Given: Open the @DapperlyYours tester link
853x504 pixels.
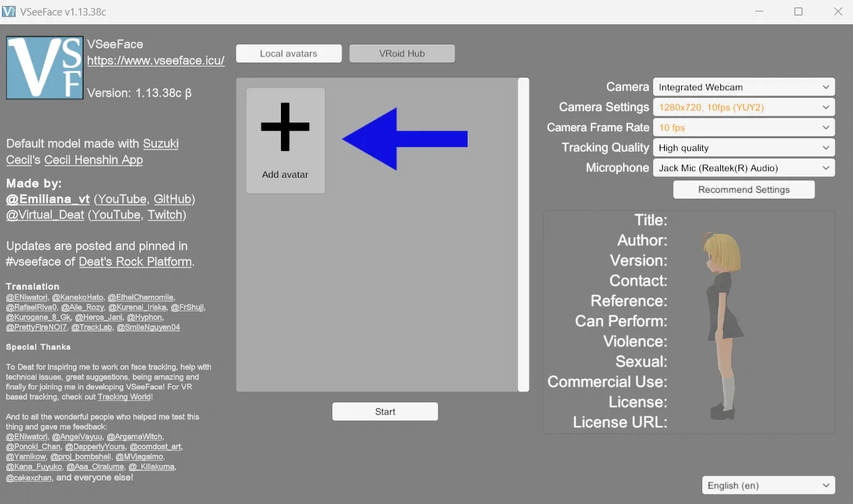Looking at the screenshot, I should click(95, 447).
